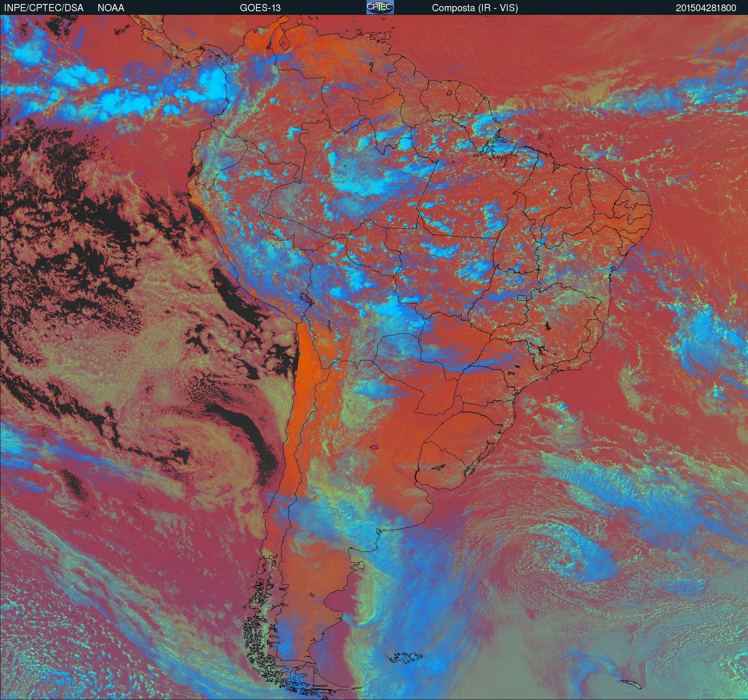This screenshot has width=748, height=700.
Task: Click the INPE/CPTEC/DSA header label
Action: [44, 8]
